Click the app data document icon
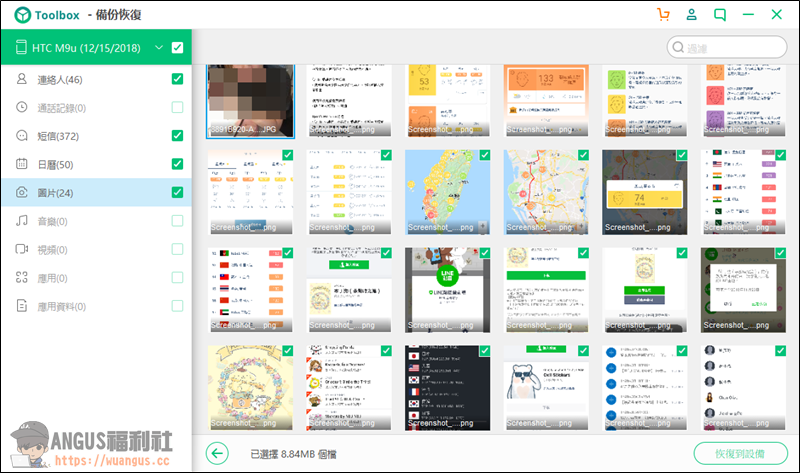The width and height of the screenshot is (800, 473). point(21,306)
